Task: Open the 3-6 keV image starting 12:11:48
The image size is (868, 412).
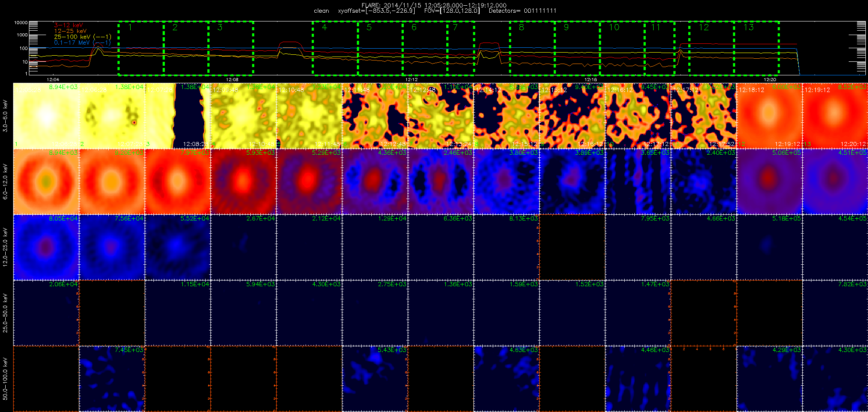Action: click(x=375, y=116)
